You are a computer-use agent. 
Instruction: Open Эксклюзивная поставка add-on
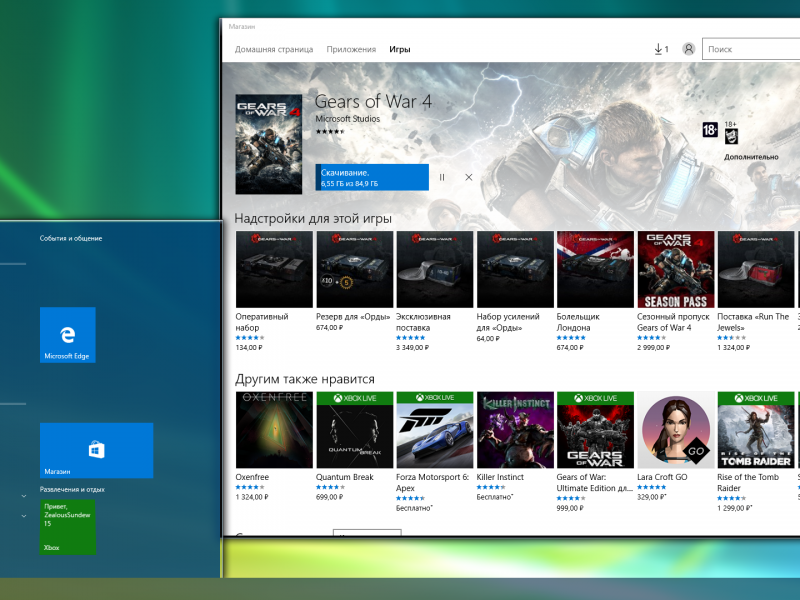[435, 269]
